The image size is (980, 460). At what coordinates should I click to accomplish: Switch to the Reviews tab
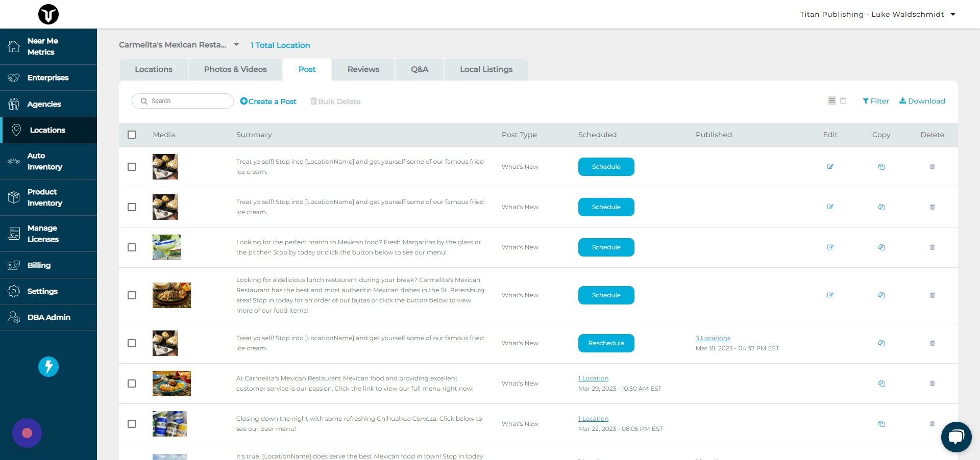point(363,69)
